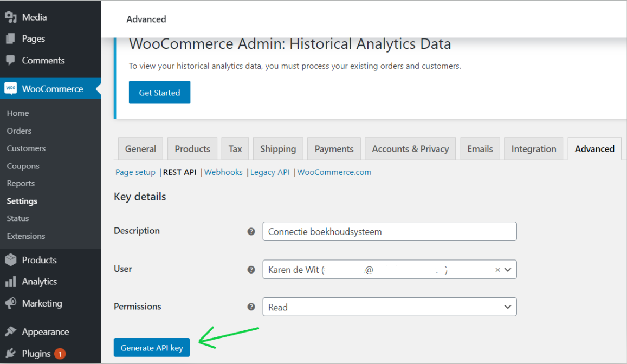Screen dimensions: 627x364
Task: Click the Pages icon in sidebar
Action: coord(11,39)
